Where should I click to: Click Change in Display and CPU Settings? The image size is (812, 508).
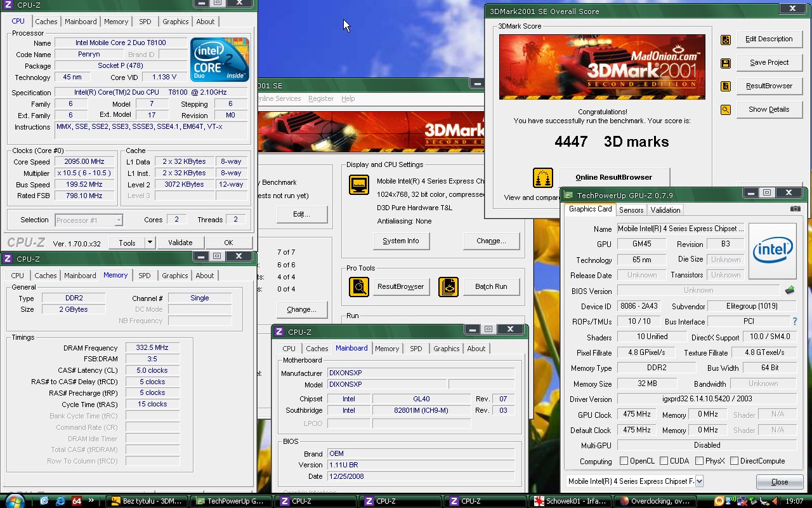491,241
